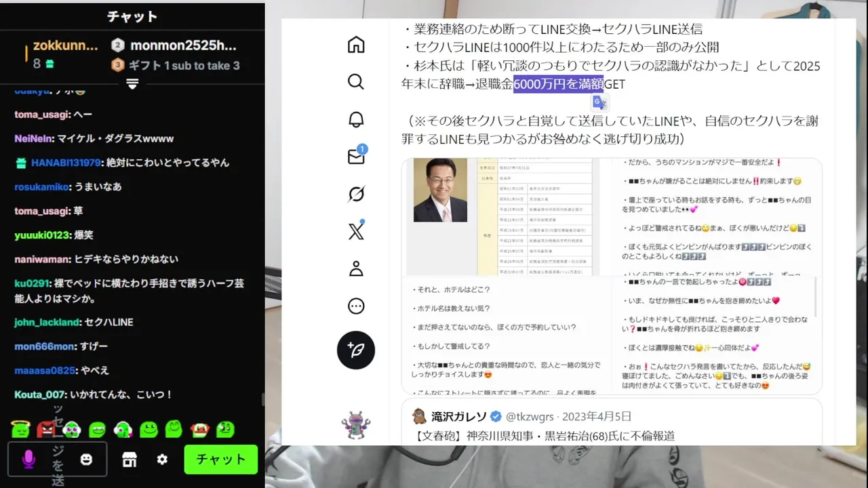This screenshot has height=488, width=868.
Task: Click username yuuuki0123 in chat
Action: [x=41, y=235]
